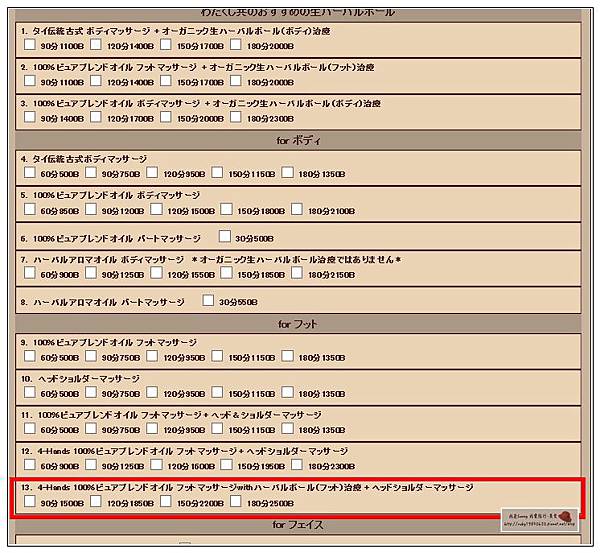This screenshot has width=600, height=553.
Task: Tick 90分 750B in item 4 row
Action: pyautogui.click(x=91, y=173)
